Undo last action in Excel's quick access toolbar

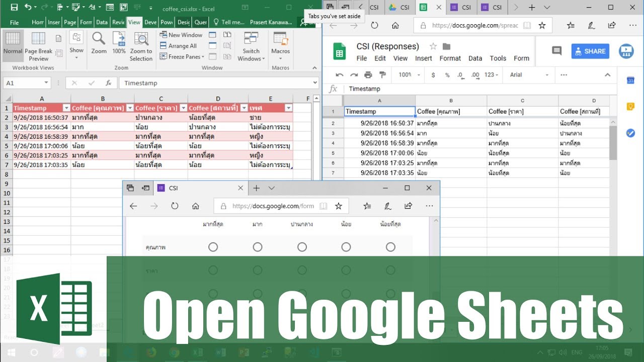28,8
